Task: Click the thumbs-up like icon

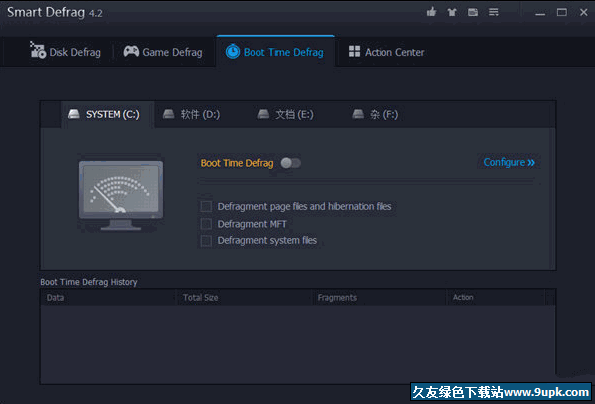Action: [x=431, y=12]
